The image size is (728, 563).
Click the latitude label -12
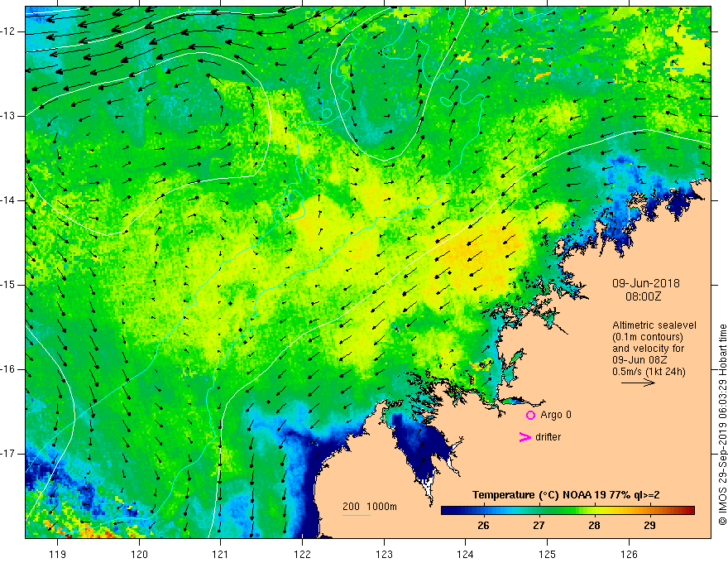pyautogui.click(x=8, y=31)
